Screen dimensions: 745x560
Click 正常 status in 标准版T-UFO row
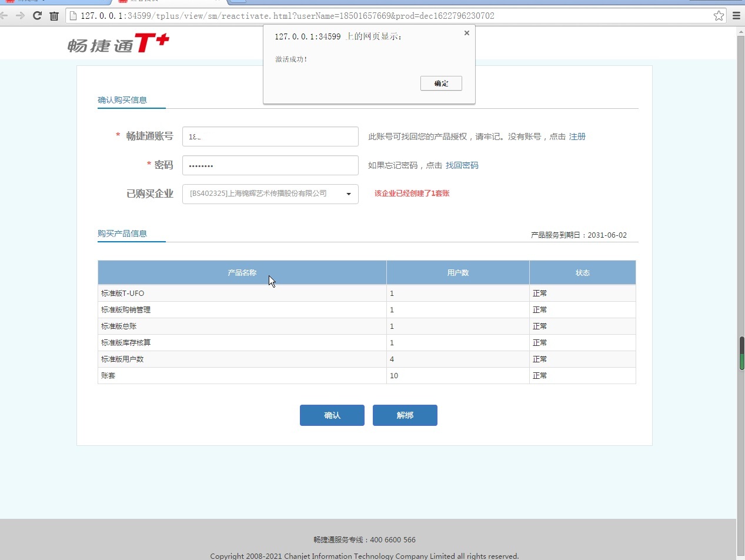540,293
